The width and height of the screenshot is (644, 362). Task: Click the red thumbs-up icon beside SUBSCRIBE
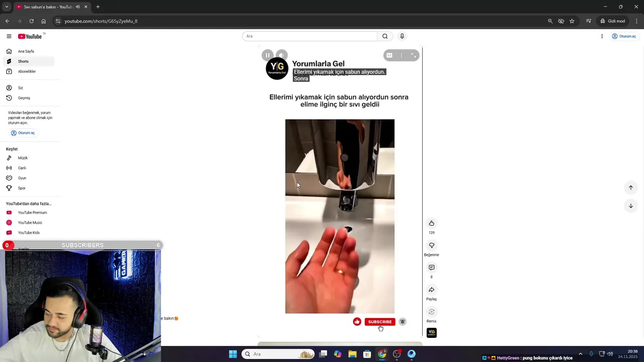[x=357, y=322]
